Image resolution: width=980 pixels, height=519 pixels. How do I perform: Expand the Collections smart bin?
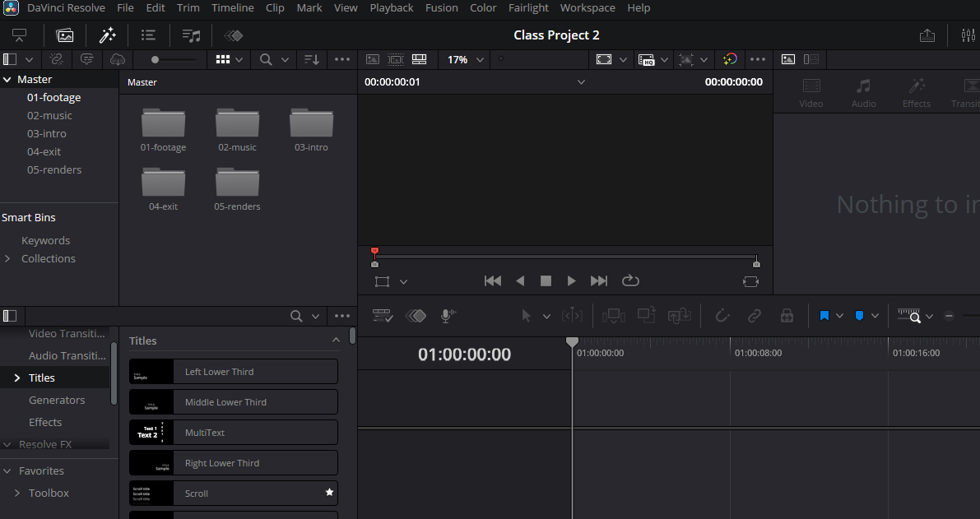pos(7,258)
